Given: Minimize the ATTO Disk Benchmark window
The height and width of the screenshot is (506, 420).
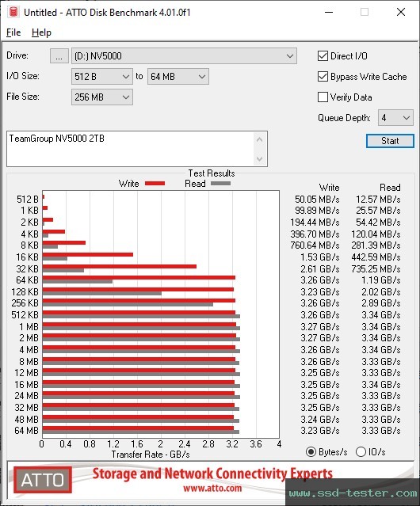Looking at the screenshot, I should click(329, 12).
